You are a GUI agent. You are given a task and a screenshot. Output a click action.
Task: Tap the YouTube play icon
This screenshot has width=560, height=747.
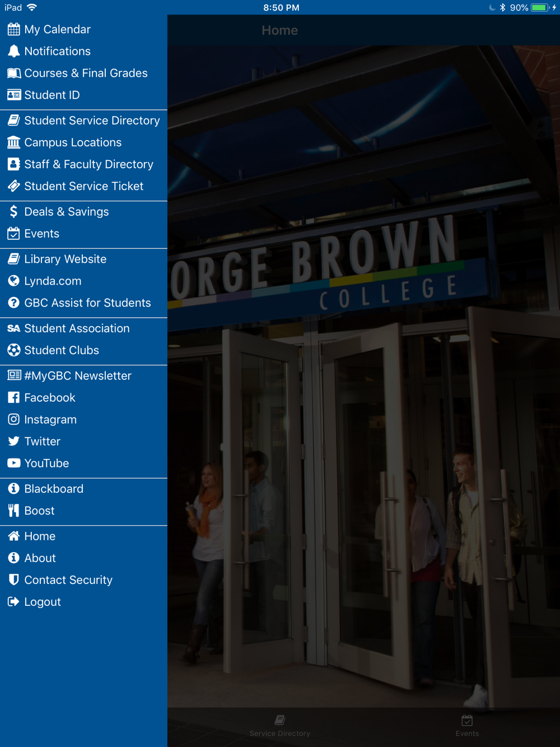[14, 463]
